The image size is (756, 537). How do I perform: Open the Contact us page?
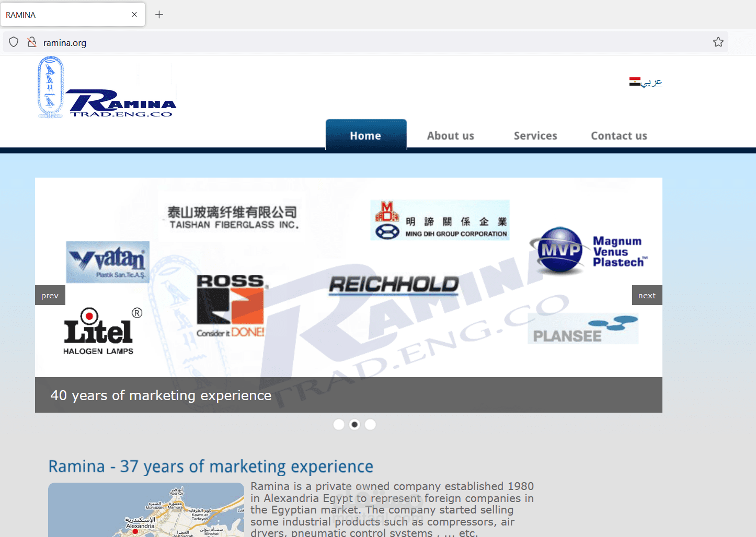tap(619, 136)
